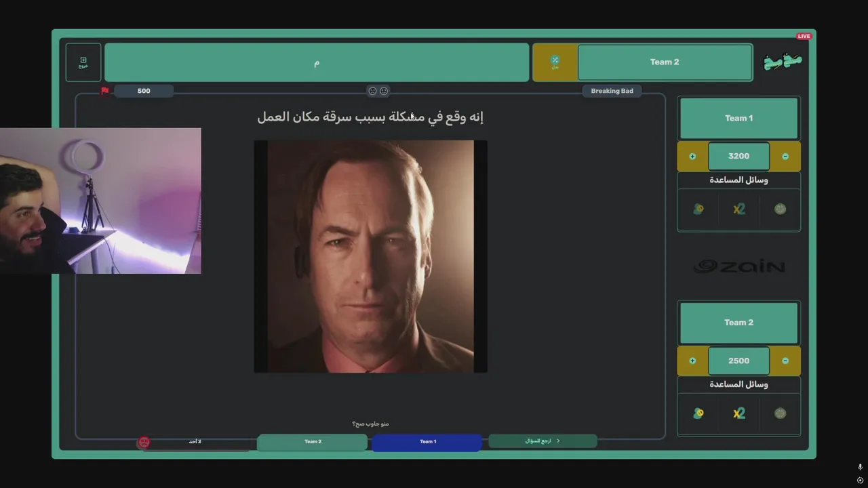Screen dimensions: 868x488
Task: Click the swap turn (بدل) icon
Action: click(x=555, y=62)
